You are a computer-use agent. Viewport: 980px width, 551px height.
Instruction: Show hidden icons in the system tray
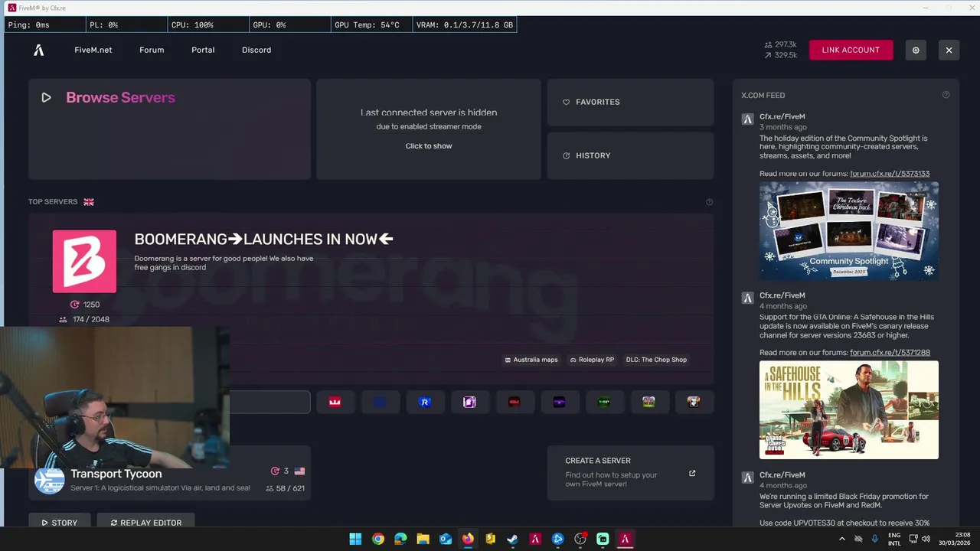pyautogui.click(x=842, y=539)
